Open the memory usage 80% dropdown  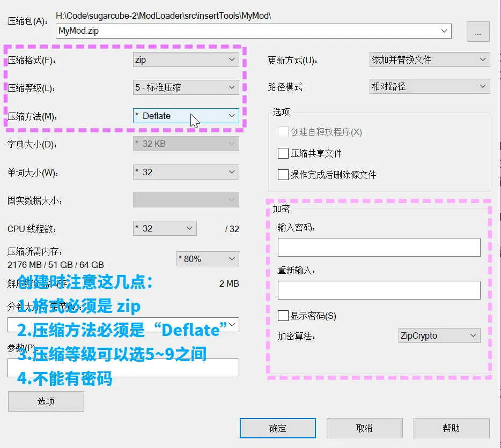click(x=207, y=259)
